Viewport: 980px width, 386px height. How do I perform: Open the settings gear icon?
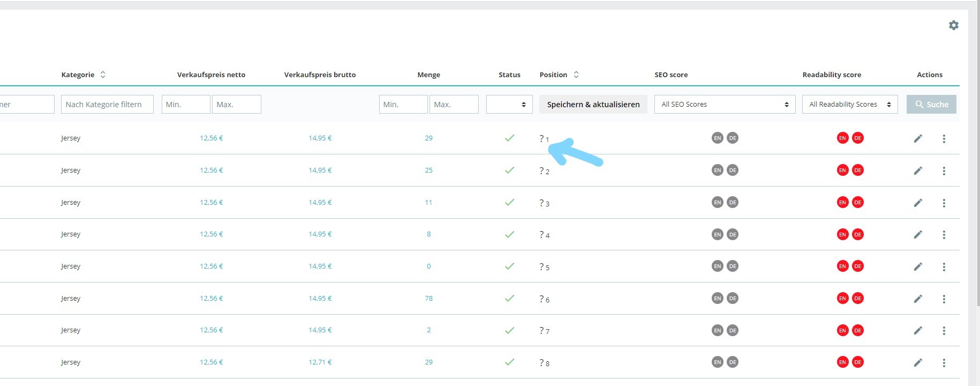953,25
